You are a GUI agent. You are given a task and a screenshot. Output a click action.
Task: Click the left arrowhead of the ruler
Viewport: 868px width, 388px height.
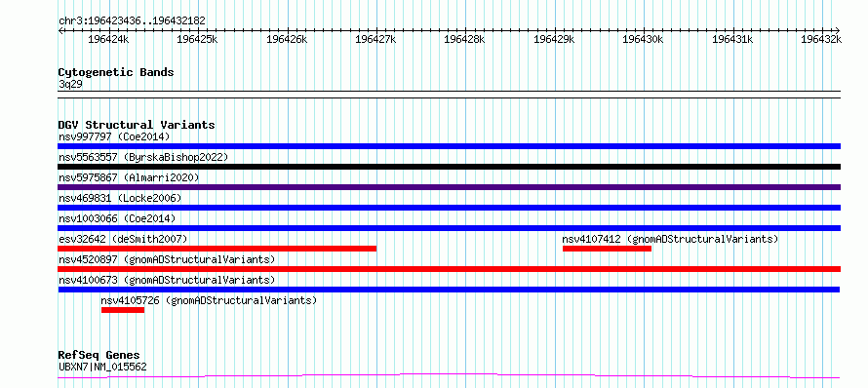click(60, 30)
